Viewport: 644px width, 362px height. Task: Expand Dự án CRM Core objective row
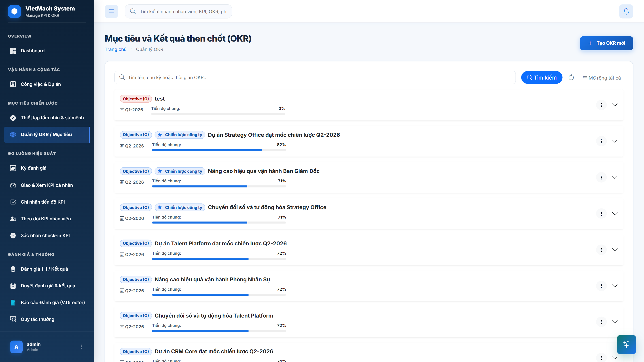pyautogui.click(x=615, y=358)
